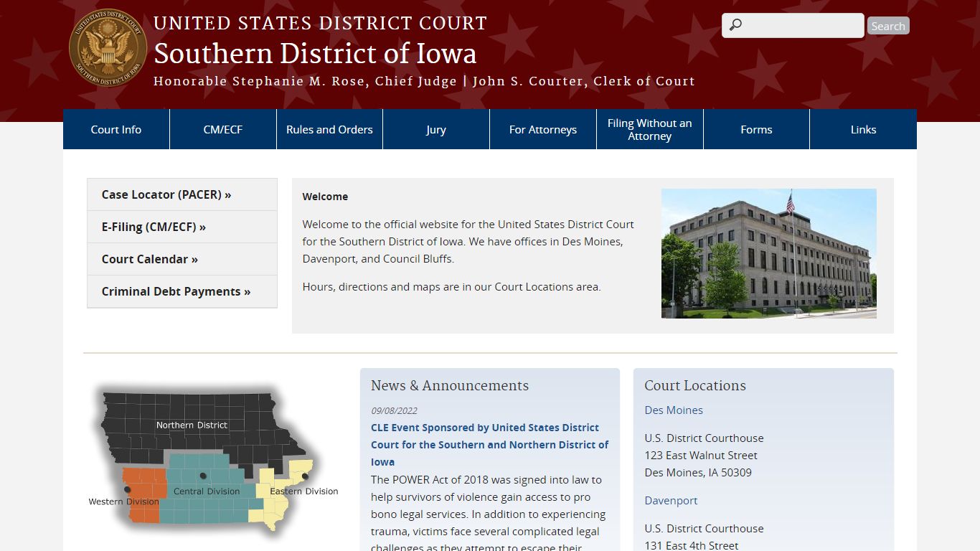
Task: Click the 09/08/2022 announcement date
Action: pyautogui.click(x=394, y=411)
